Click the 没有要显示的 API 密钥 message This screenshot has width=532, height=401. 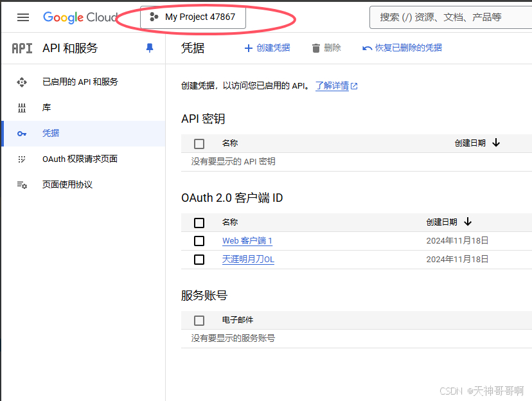click(233, 161)
